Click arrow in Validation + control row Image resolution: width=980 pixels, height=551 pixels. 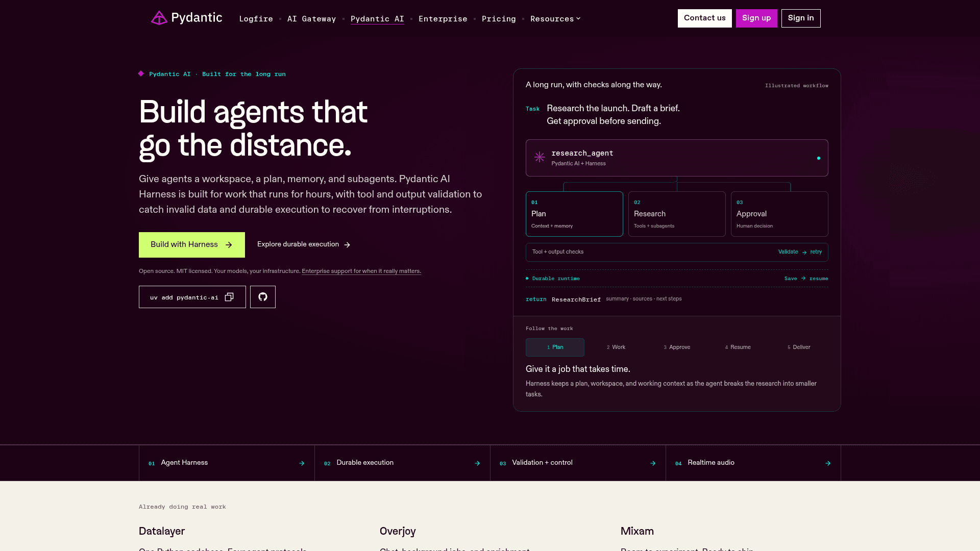click(653, 463)
